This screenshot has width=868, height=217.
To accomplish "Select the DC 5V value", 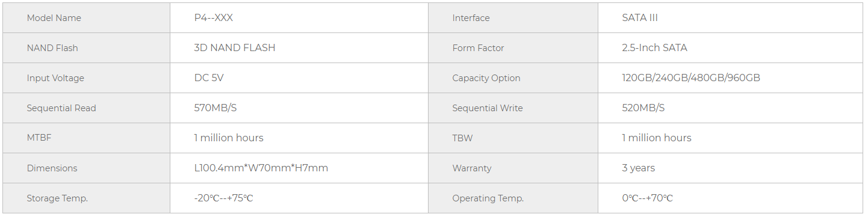I will click(x=209, y=78).
